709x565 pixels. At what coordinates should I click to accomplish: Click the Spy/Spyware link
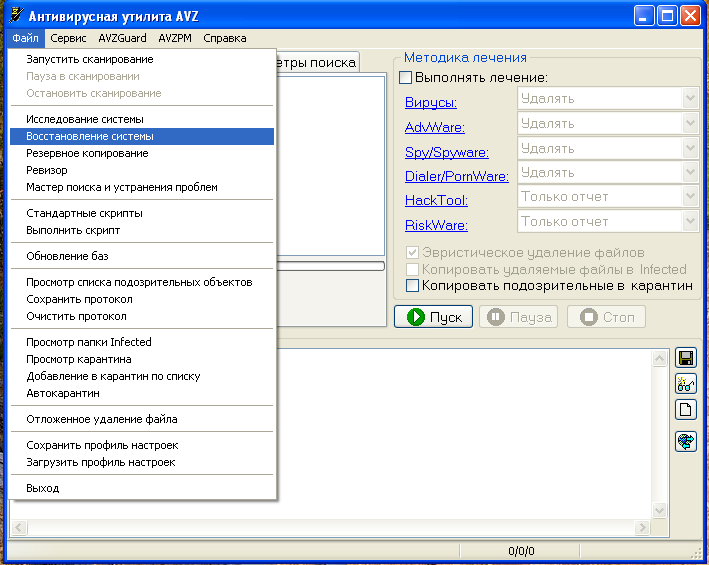447,152
